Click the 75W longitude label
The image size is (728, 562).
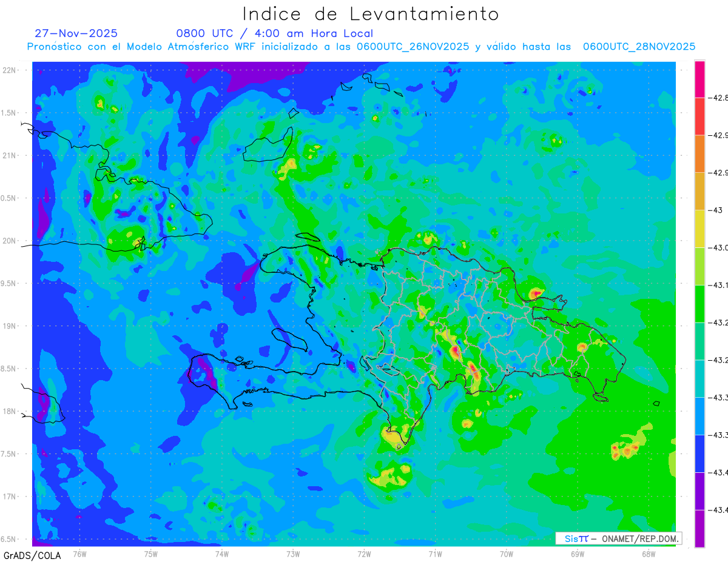coord(151,554)
